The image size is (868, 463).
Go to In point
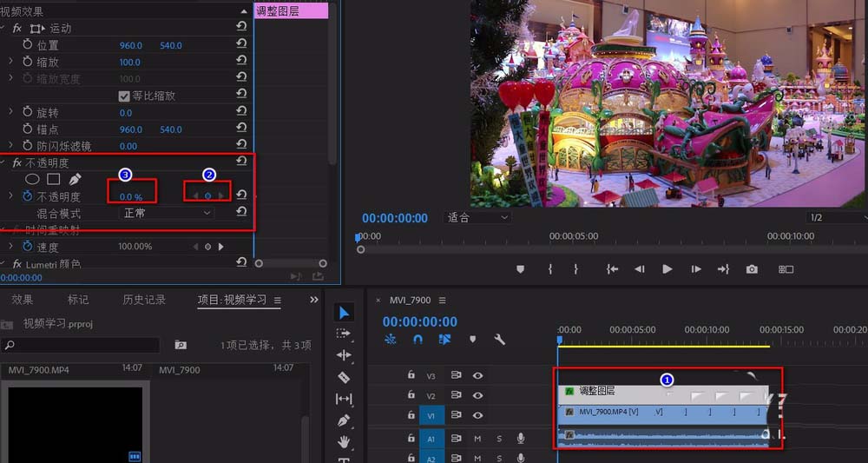tap(612, 269)
